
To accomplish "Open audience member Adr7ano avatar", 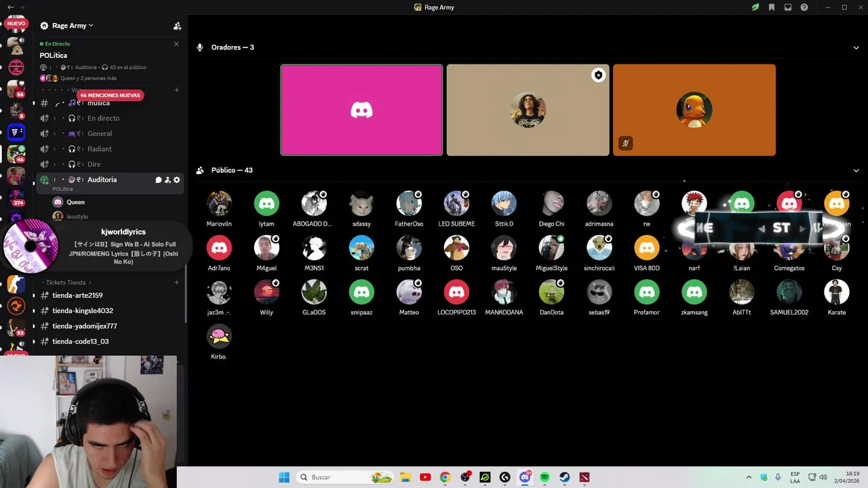I will click(219, 248).
